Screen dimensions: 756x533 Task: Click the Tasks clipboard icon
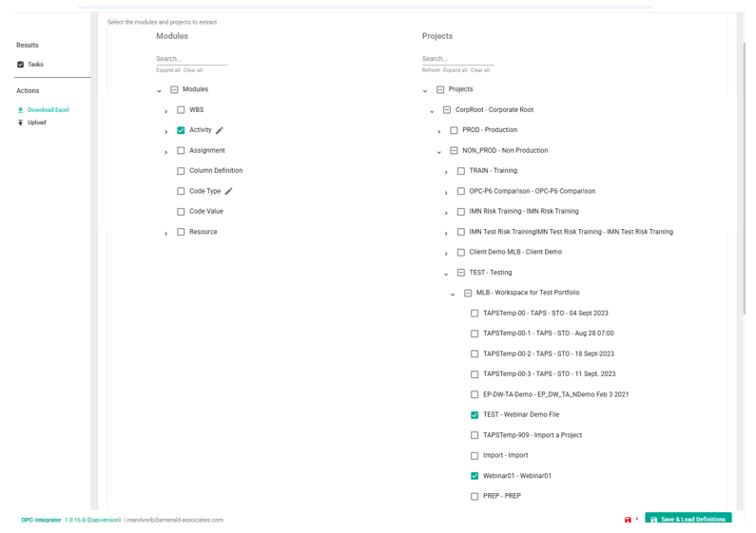coord(20,65)
